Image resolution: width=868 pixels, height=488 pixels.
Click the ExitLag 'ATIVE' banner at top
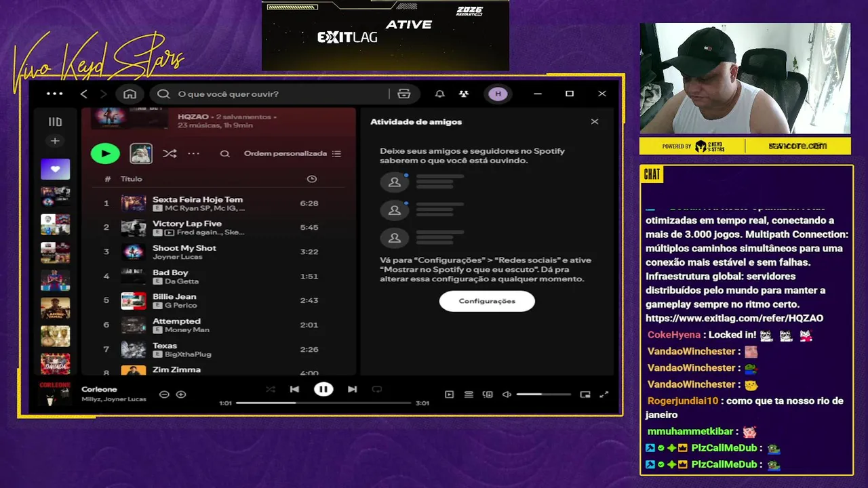pos(385,35)
